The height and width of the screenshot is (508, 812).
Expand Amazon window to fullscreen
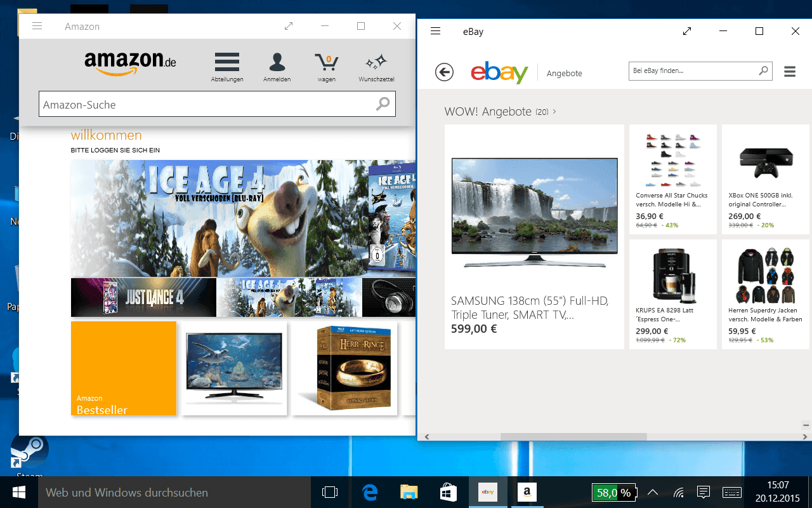tap(289, 26)
